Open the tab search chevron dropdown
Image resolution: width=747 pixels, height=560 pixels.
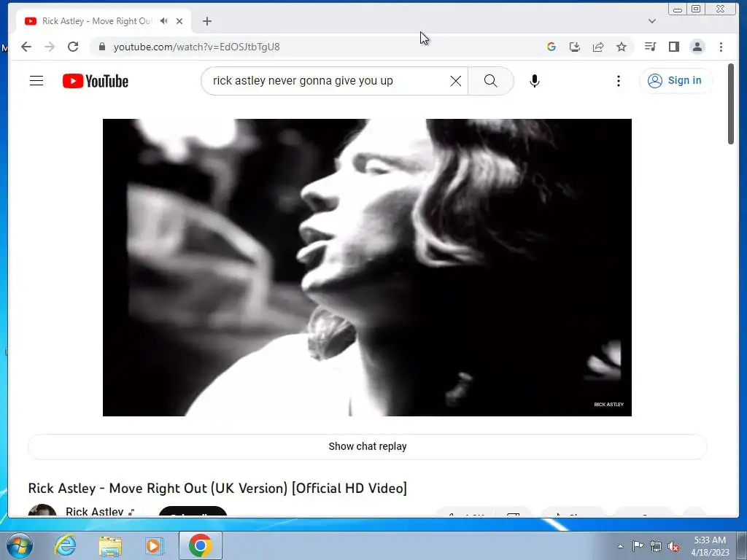click(652, 21)
